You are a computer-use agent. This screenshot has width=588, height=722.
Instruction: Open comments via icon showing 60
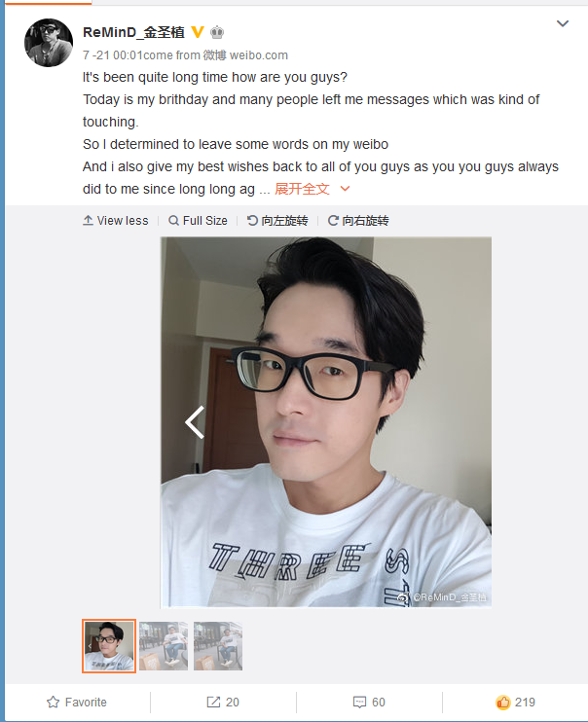pos(369,702)
